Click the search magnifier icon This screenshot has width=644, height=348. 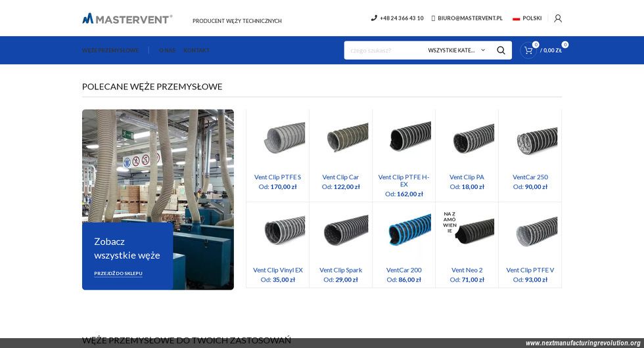click(501, 50)
